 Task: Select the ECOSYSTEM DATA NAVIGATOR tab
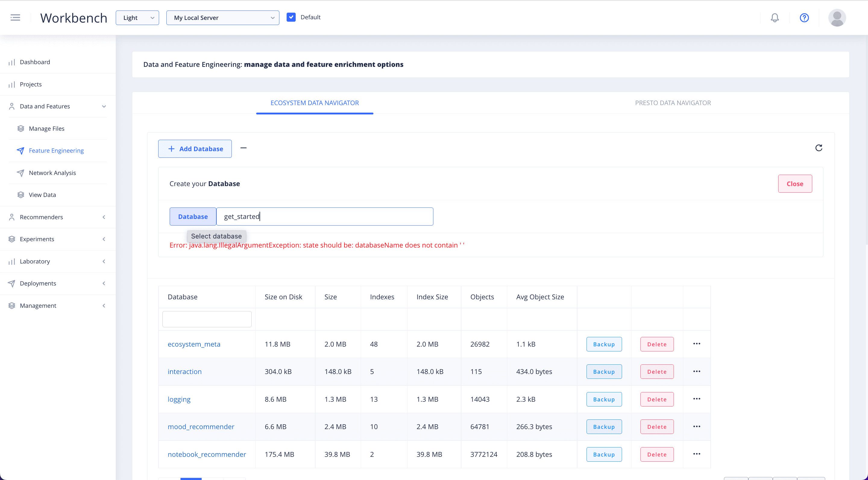click(x=315, y=103)
